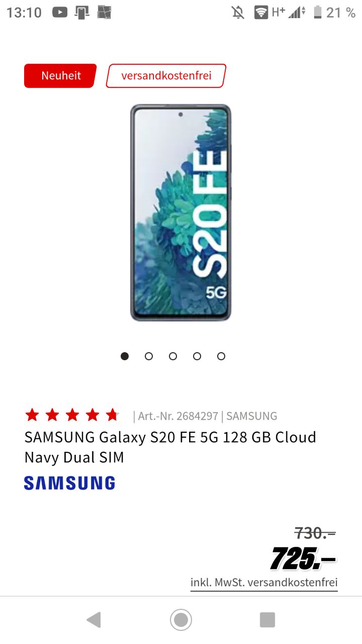This screenshot has height=644, width=362.
Task: Open the Galaxy S20 FE product image
Action: (x=180, y=212)
